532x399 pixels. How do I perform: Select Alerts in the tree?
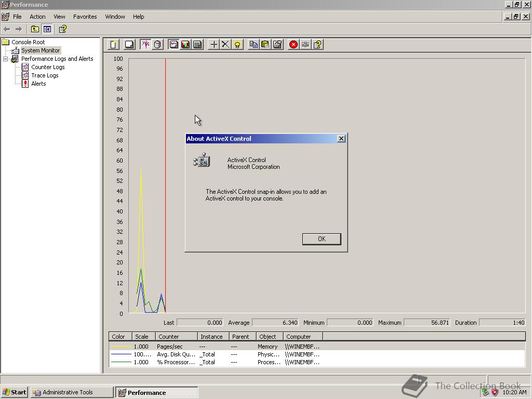[38, 84]
